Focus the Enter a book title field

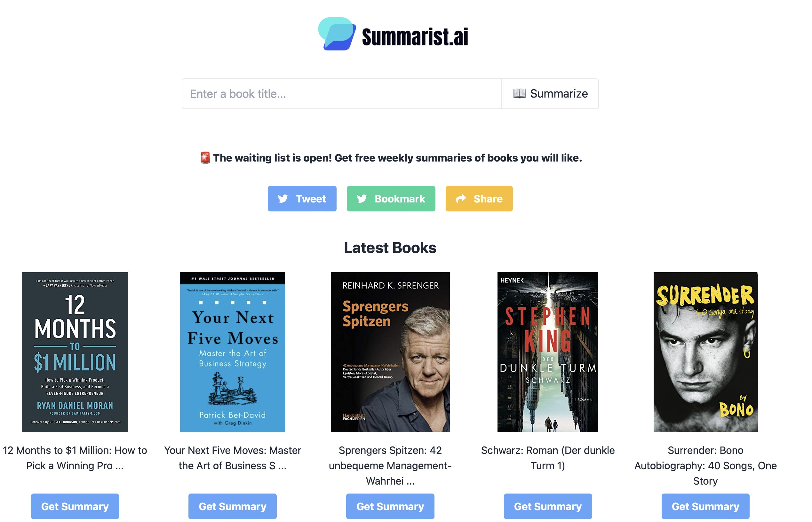[341, 94]
